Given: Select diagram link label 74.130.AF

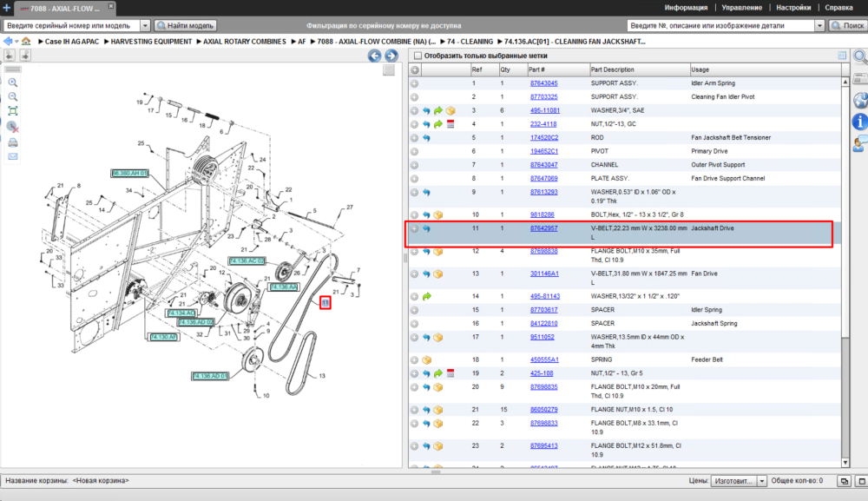Looking at the screenshot, I should [x=164, y=337].
